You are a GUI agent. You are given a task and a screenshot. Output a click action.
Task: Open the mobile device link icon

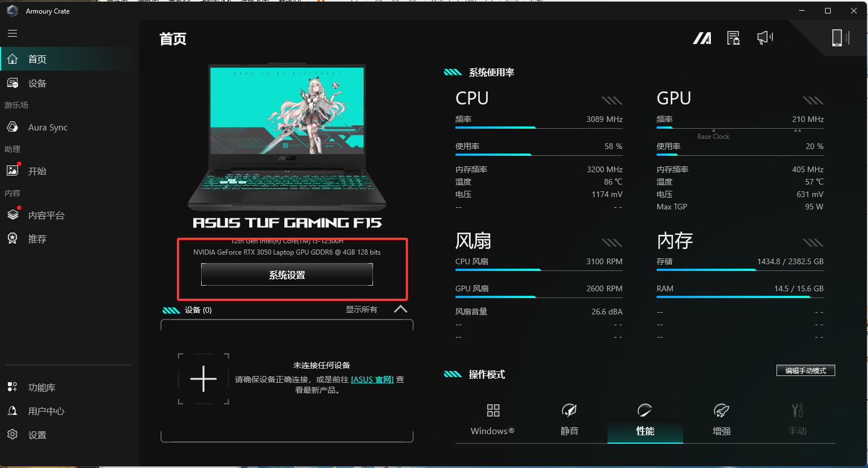point(840,38)
